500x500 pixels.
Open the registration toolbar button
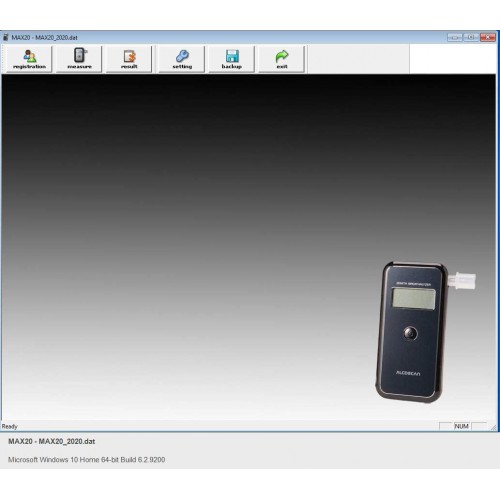point(29,59)
